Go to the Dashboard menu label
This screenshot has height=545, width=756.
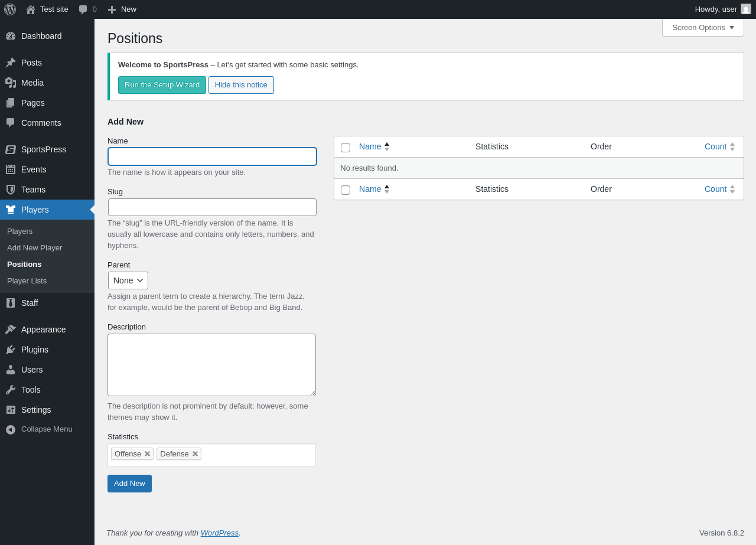click(x=41, y=36)
